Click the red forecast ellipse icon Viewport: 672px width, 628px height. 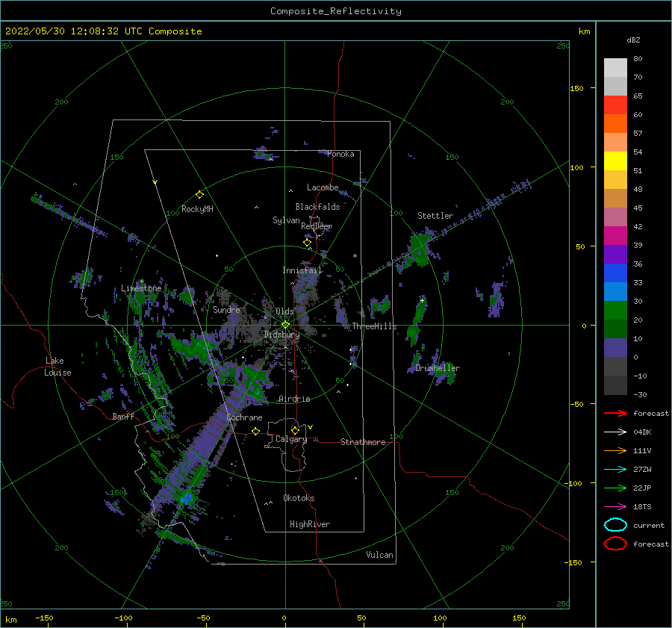click(615, 544)
